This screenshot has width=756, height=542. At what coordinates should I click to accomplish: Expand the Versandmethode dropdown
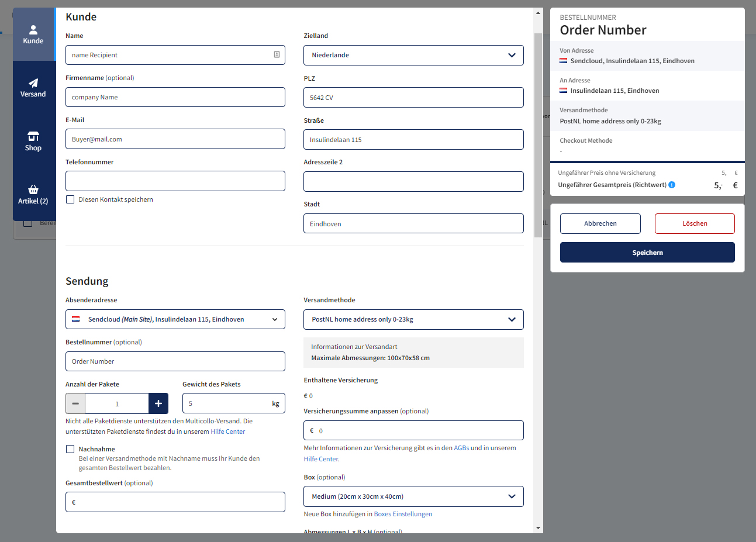click(x=413, y=319)
